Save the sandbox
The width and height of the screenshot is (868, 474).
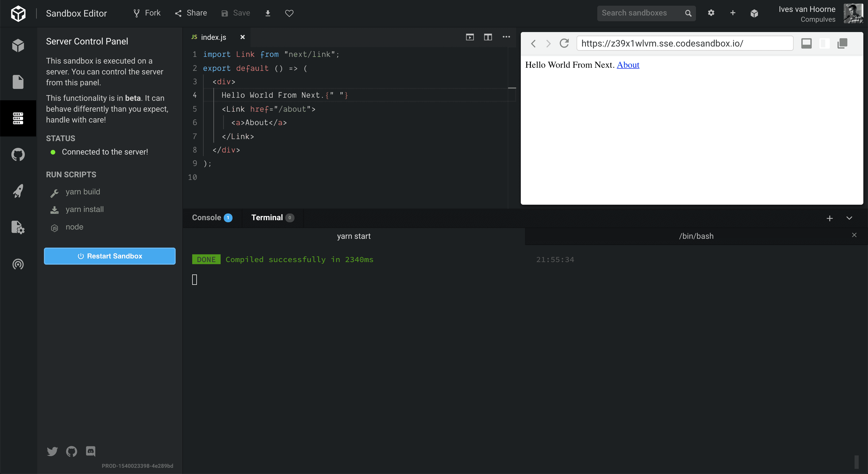click(236, 13)
